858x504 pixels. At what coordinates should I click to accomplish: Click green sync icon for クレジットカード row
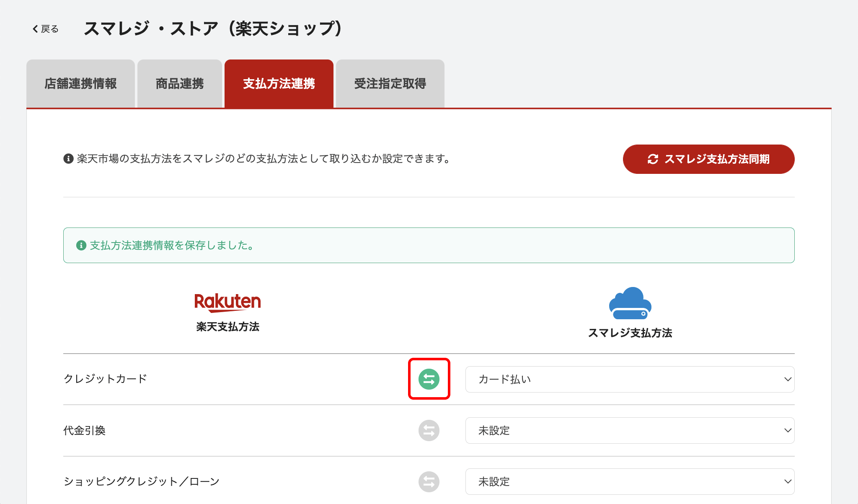429,379
